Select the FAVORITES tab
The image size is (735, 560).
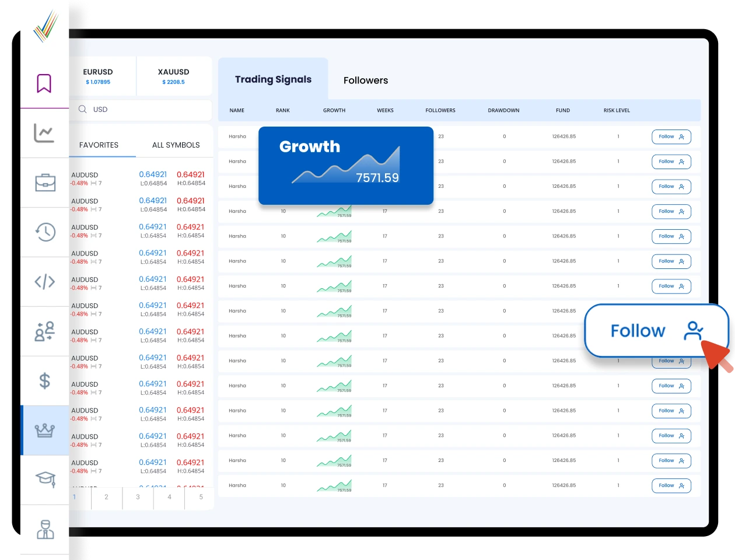[99, 145]
